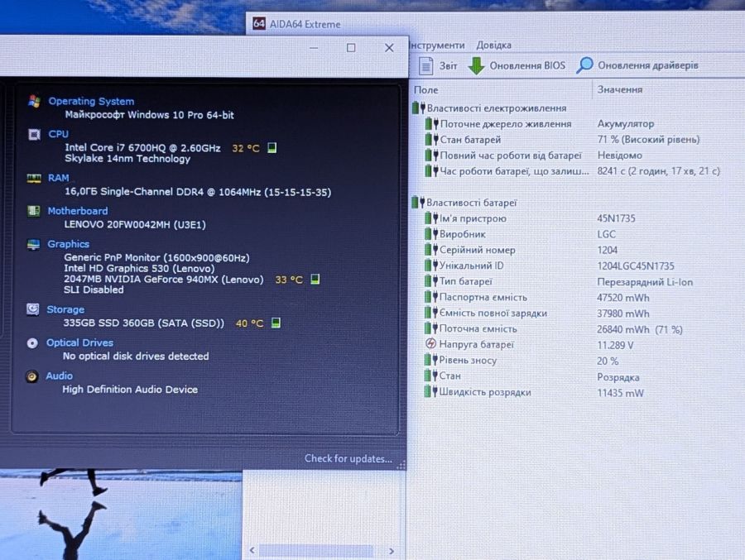The width and height of the screenshot is (745, 560).
Task: Open the Operating System section link
Action: pyautogui.click(x=91, y=101)
